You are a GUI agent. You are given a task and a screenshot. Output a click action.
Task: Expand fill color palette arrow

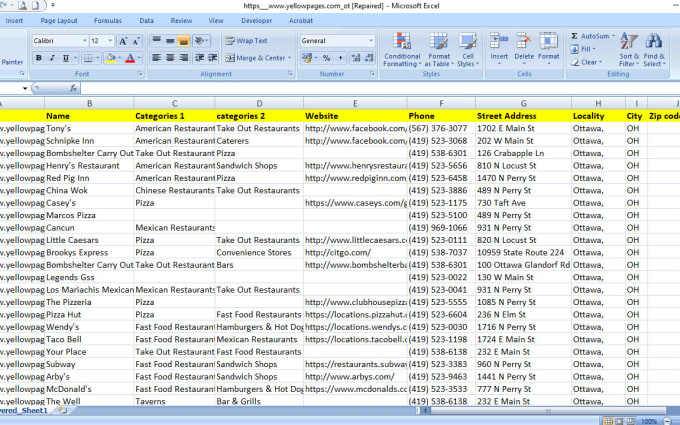120,58
